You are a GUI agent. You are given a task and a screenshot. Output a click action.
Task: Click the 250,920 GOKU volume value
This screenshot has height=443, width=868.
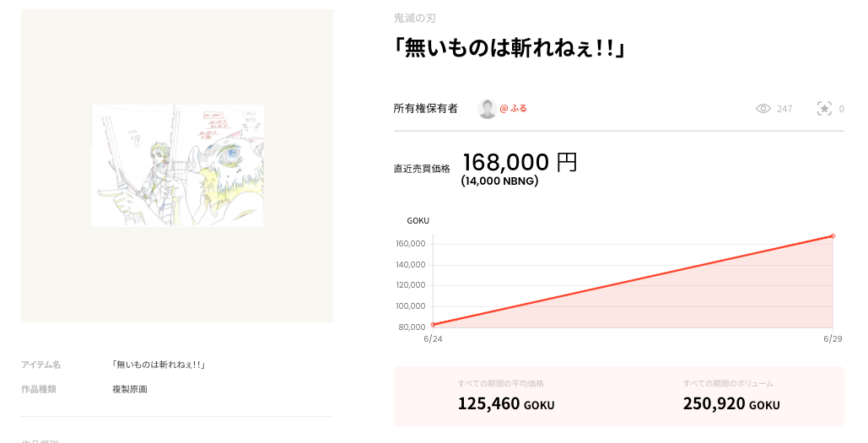(x=731, y=403)
